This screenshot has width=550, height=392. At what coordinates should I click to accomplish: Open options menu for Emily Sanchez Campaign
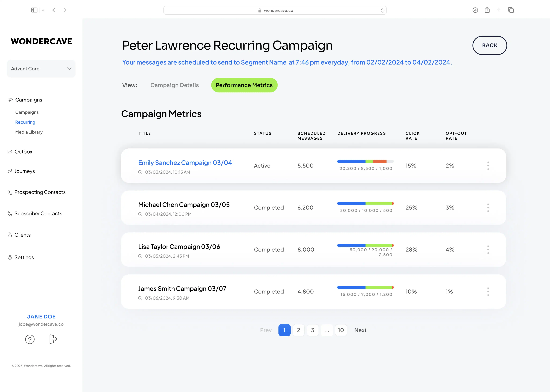coord(488,166)
